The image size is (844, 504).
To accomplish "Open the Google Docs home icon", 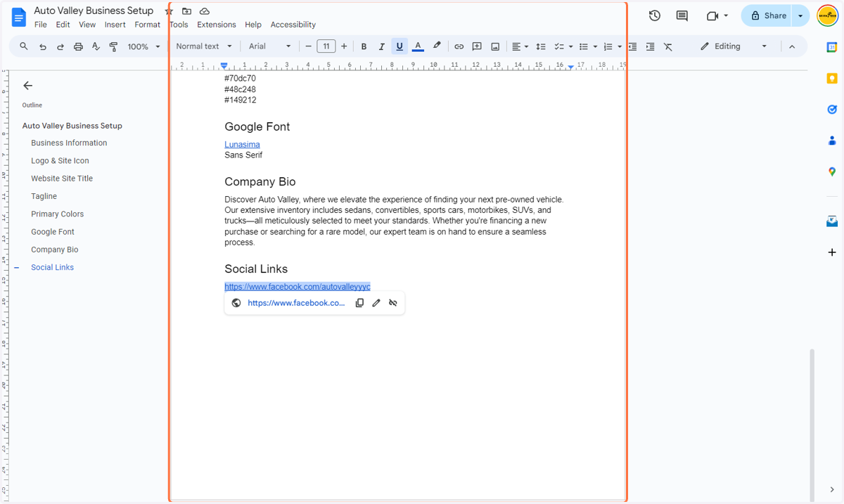I will click(18, 17).
